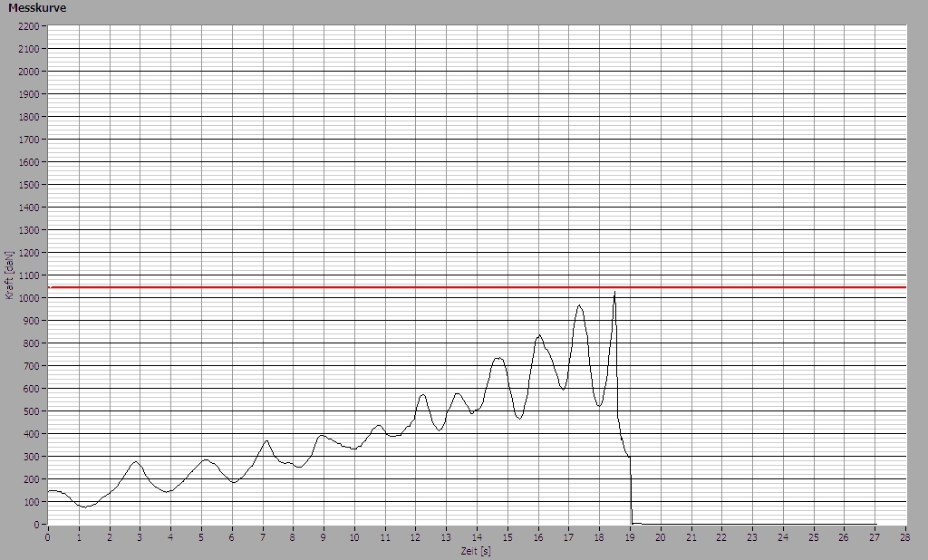Click the Messkurve chart title

[x=37, y=8]
